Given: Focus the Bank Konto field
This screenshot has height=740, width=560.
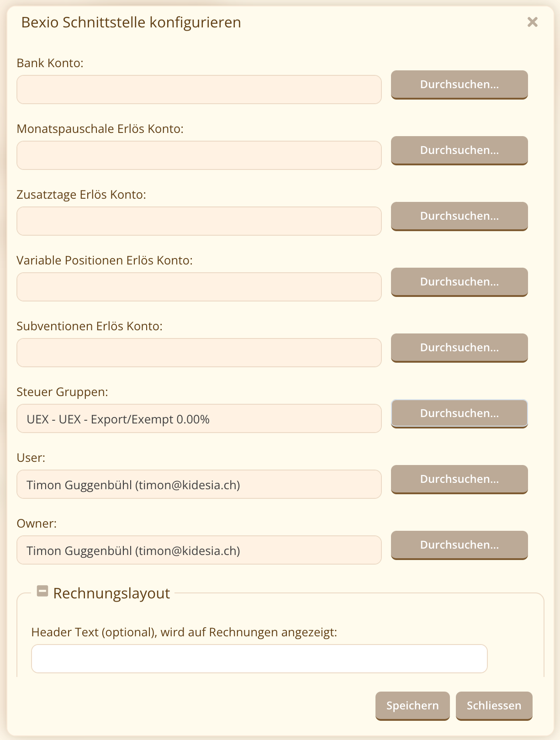Looking at the screenshot, I should click(199, 90).
